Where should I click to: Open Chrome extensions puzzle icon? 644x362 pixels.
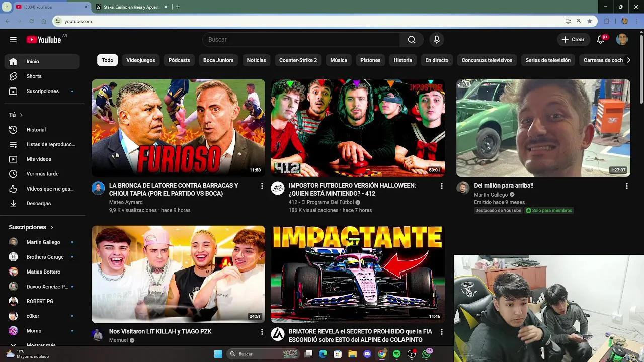point(606,21)
